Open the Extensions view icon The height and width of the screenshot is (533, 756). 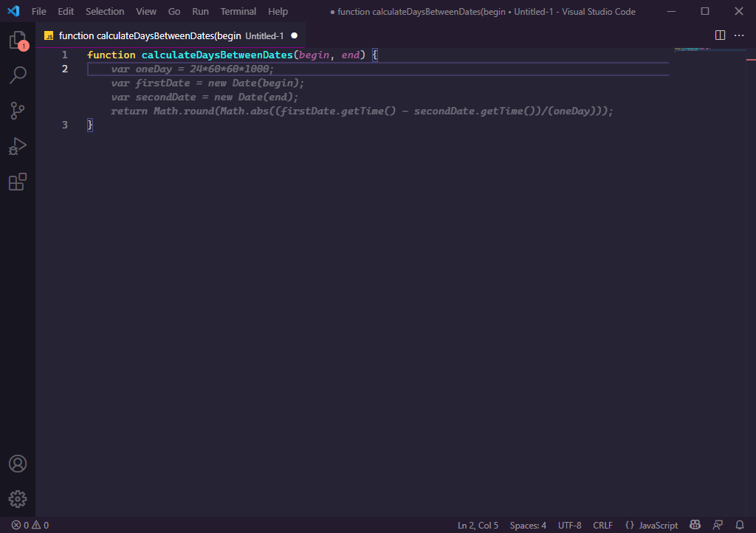pos(18,182)
